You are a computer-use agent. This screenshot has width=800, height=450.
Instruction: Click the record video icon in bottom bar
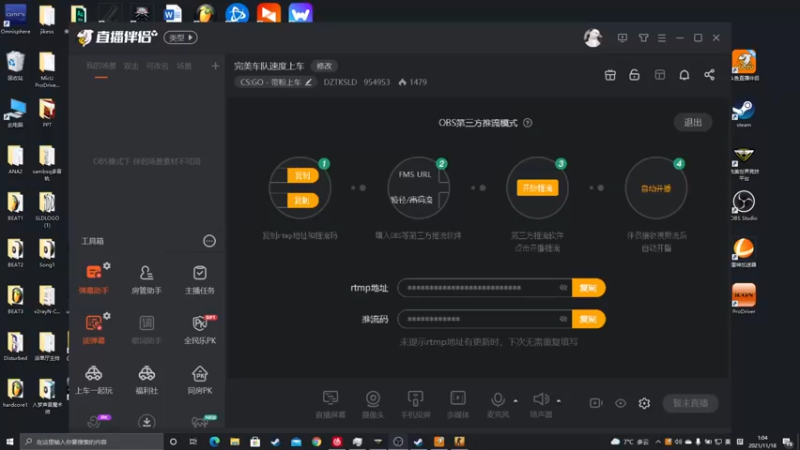click(595, 403)
